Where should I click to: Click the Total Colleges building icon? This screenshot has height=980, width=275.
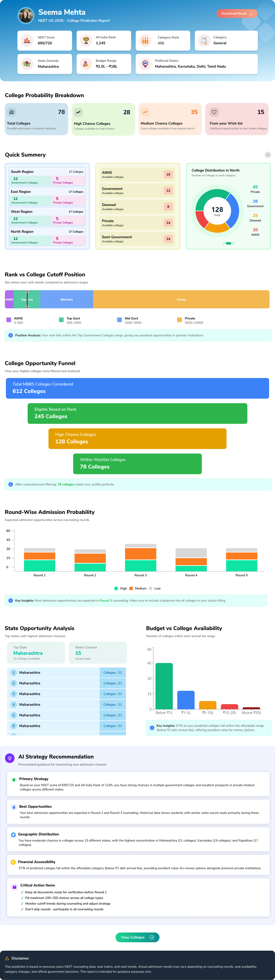[12, 112]
